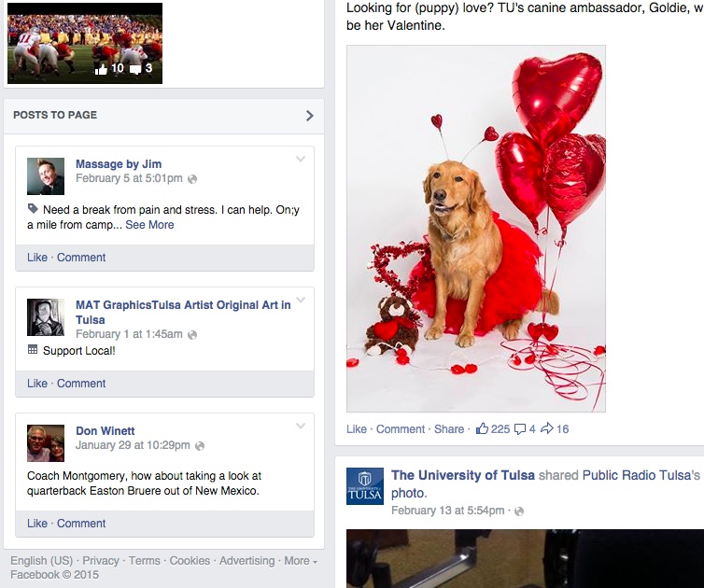Click the tag icon in Massage by Jim post
This screenshot has height=588, width=704.
point(33,209)
